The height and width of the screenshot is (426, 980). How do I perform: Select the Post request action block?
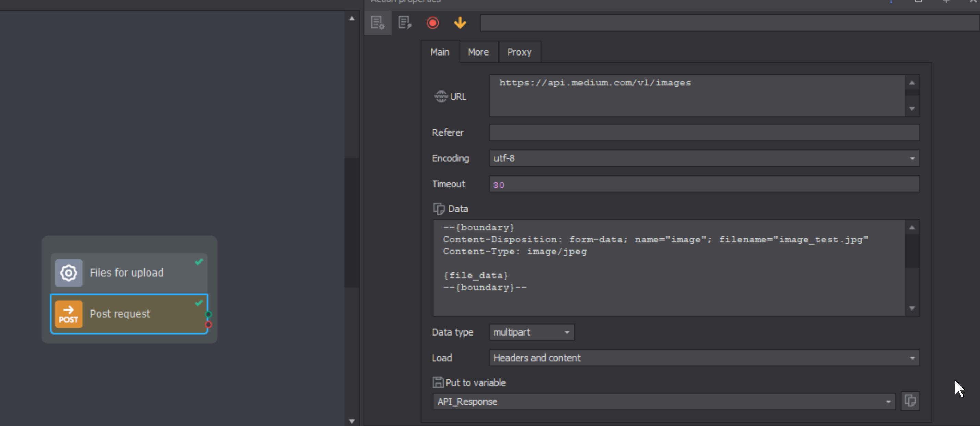click(129, 314)
